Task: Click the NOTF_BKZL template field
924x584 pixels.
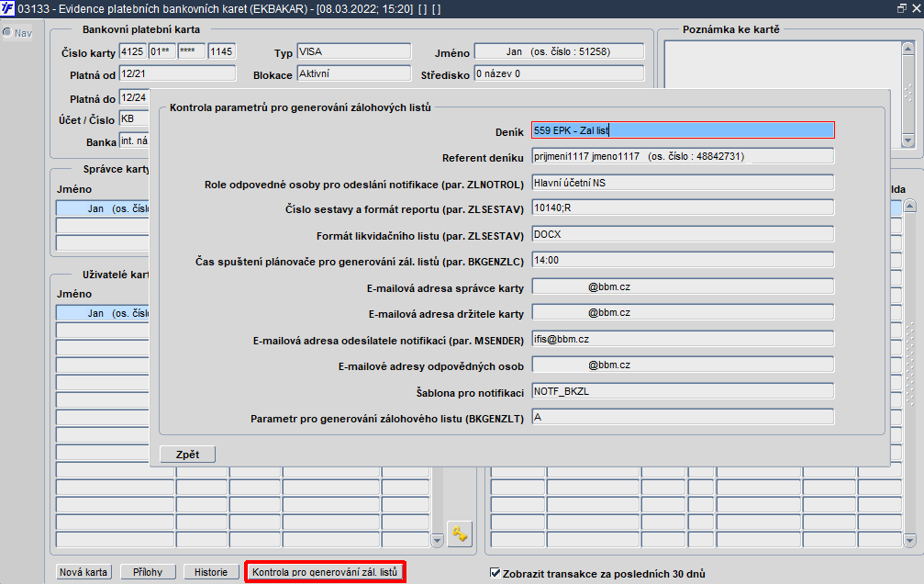Action: point(683,391)
